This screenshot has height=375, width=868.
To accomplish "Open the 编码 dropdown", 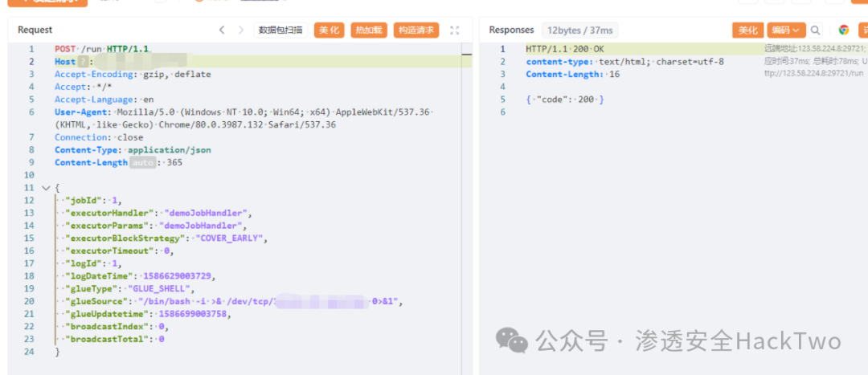I will (x=786, y=30).
